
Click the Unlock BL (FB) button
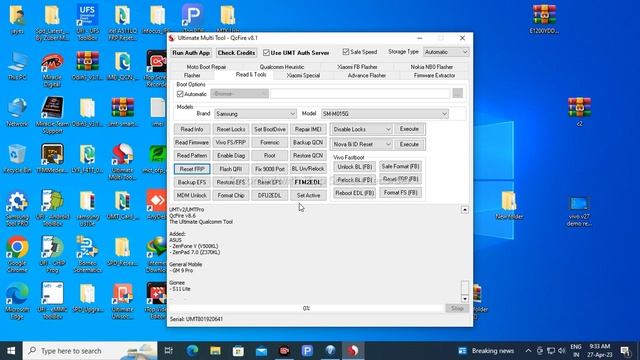tap(355, 167)
